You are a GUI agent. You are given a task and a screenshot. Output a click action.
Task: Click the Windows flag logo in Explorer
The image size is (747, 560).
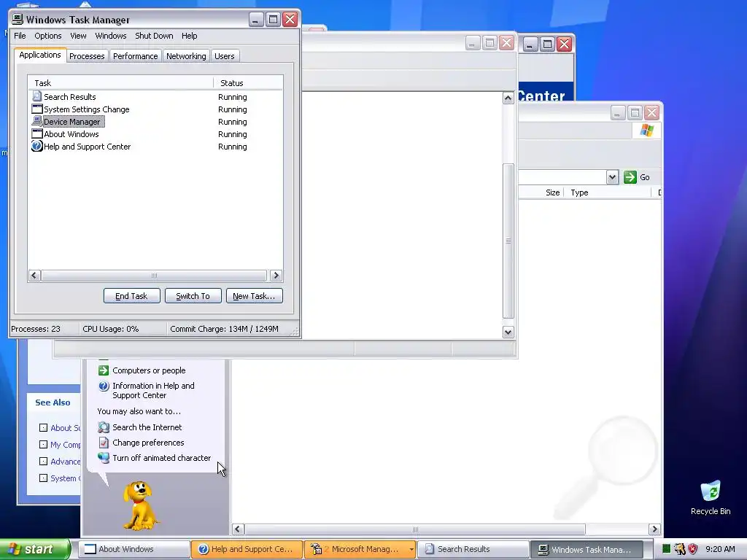(647, 130)
